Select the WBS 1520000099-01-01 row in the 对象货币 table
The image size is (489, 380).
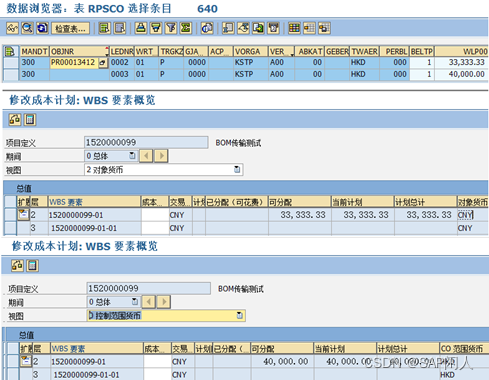[x=10, y=228]
